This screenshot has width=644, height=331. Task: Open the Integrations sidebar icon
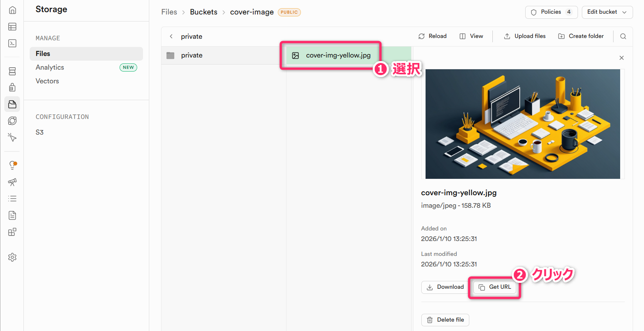(x=12, y=232)
